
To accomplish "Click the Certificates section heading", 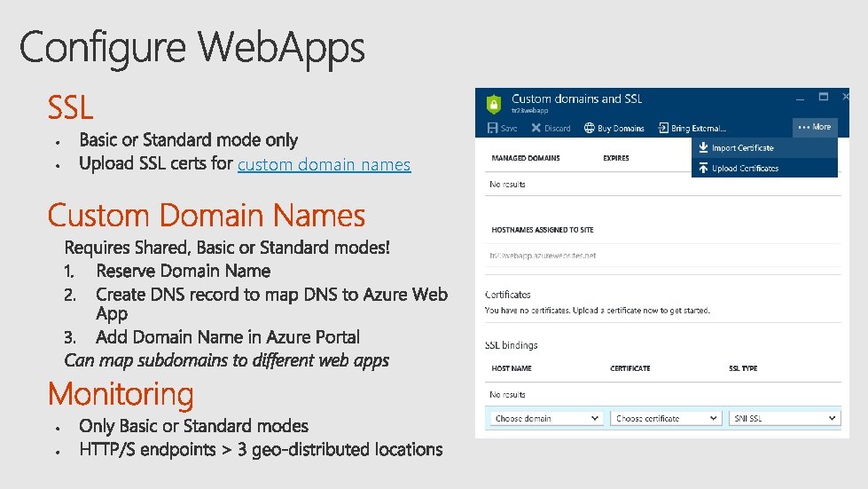I will [x=508, y=295].
